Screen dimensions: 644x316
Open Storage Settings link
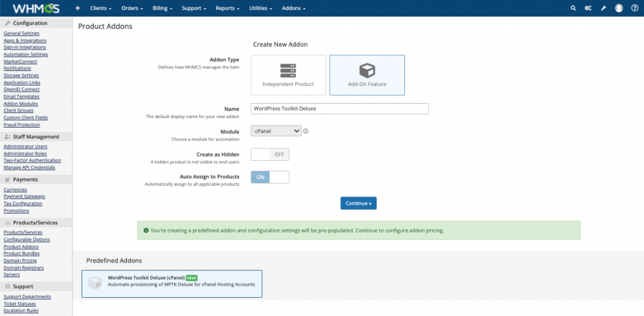(21, 75)
